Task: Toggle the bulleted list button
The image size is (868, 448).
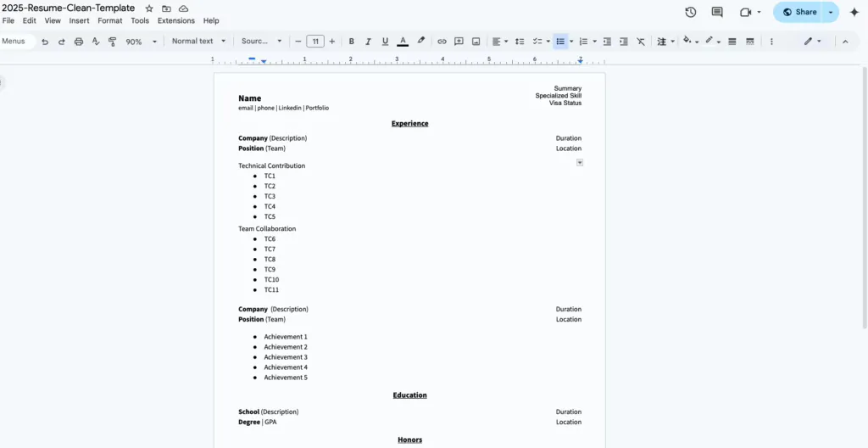Action: click(x=559, y=42)
